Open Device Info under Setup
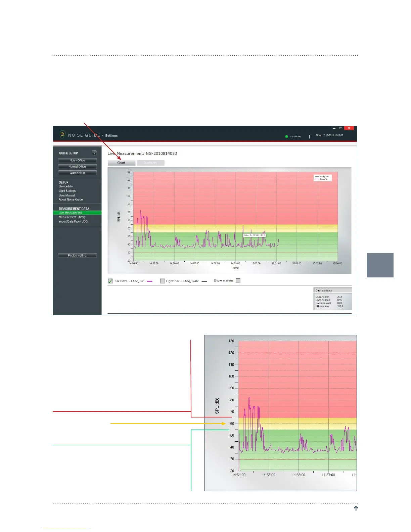The height and width of the screenshot is (532, 411). [x=65, y=186]
